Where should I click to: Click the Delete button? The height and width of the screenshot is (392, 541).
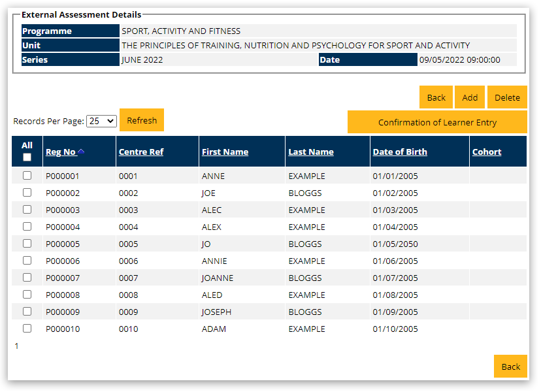pos(507,97)
